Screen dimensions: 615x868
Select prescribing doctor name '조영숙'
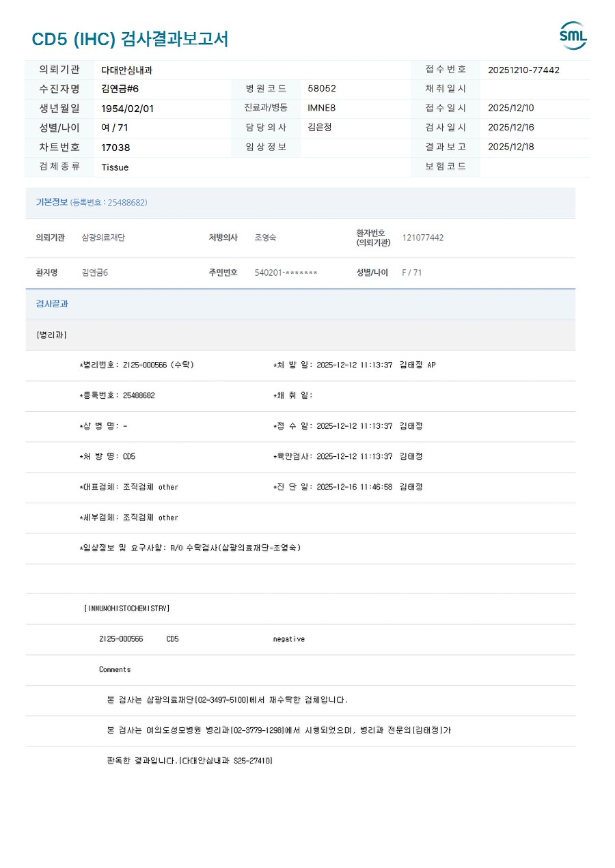tap(265, 238)
